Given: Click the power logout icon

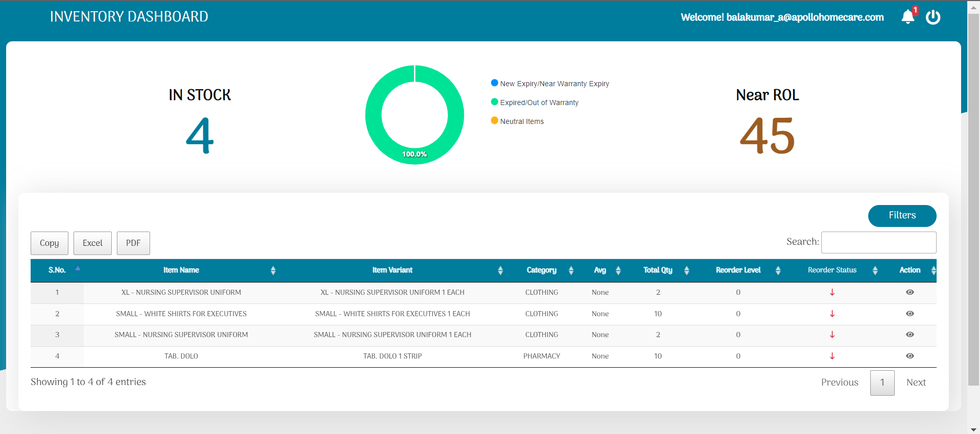Looking at the screenshot, I should pyautogui.click(x=933, y=17).
